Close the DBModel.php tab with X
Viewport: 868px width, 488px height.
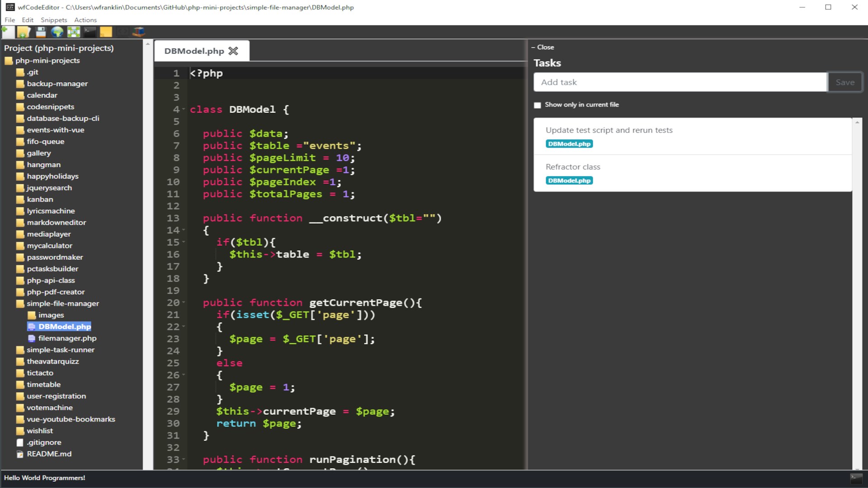(x=233, y=51)
